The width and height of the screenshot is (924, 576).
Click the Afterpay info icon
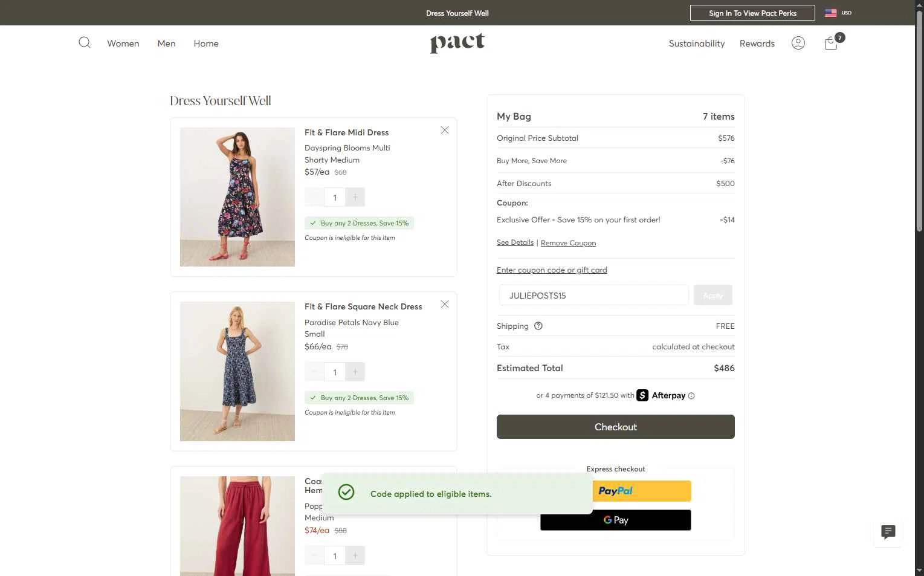coord(691,396)
